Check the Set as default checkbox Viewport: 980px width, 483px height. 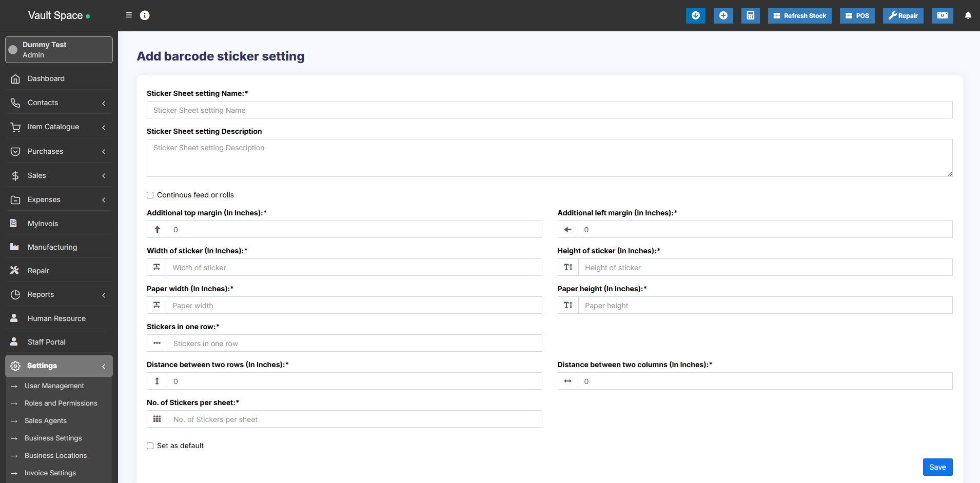(x=150, y=446)
